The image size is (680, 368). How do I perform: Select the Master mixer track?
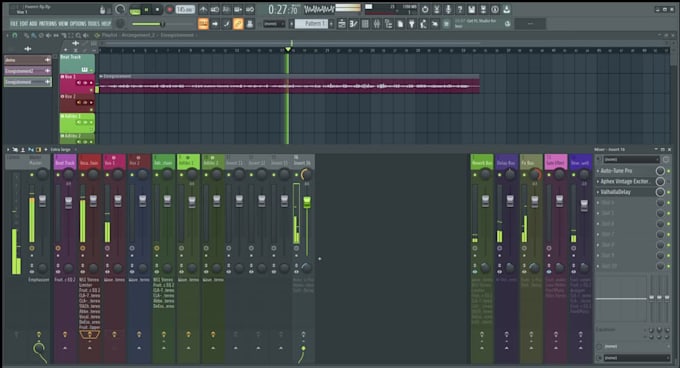pos(39,162)
